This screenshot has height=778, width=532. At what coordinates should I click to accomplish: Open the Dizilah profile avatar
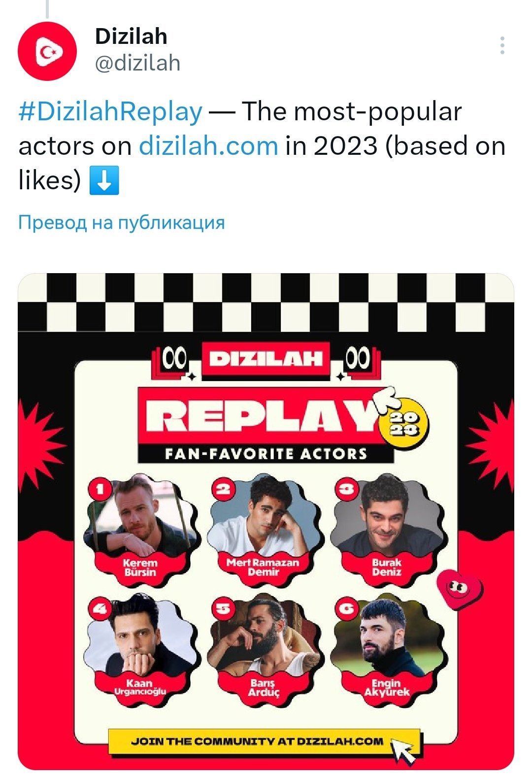point(47,51)
